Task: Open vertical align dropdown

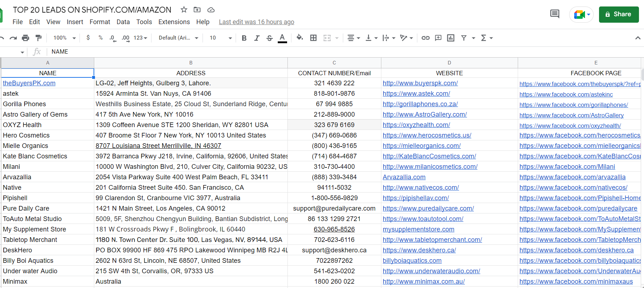Action: coord(372,38)
